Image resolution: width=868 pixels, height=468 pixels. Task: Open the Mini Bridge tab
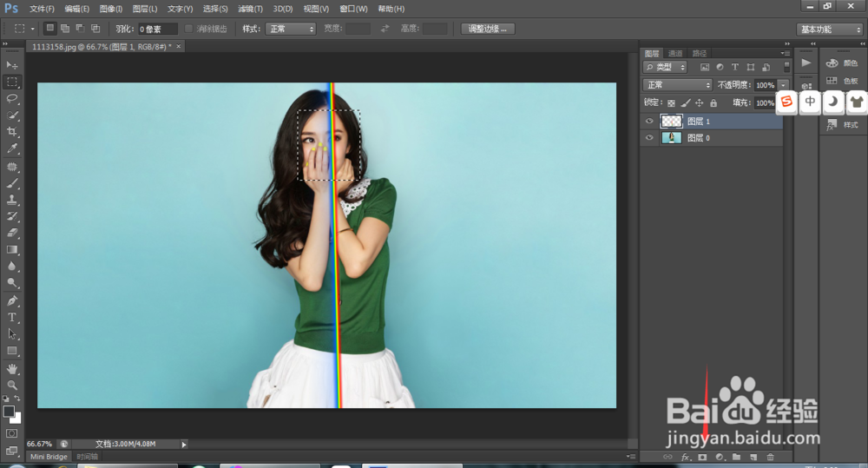[49, 457]
